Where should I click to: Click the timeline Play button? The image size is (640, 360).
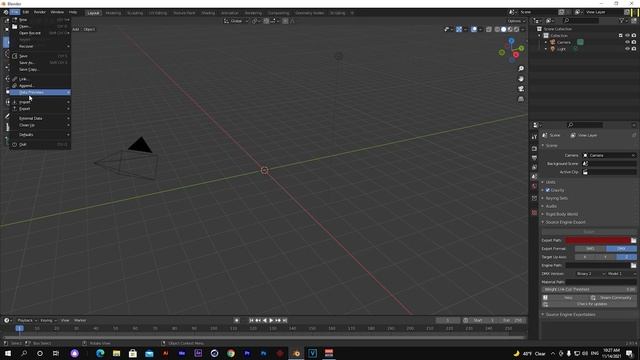[x=271, y=320]
